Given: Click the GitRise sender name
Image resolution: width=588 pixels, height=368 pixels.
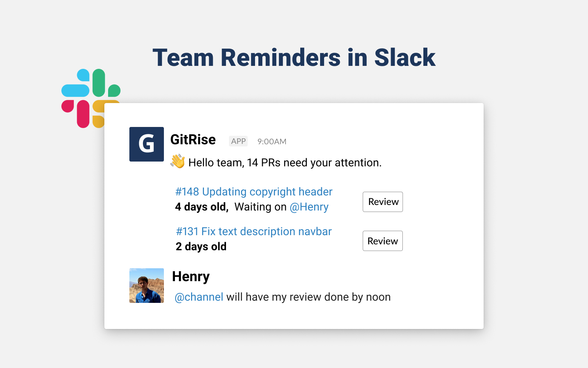Looking at the screenshot, I should 193,140.
